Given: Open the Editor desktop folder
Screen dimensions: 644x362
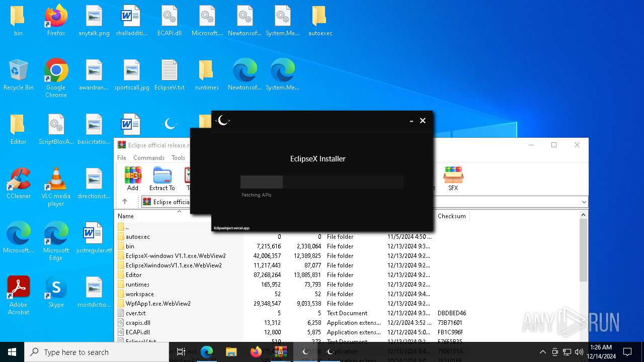Looking at the screenshot, I should click(18, 130).
